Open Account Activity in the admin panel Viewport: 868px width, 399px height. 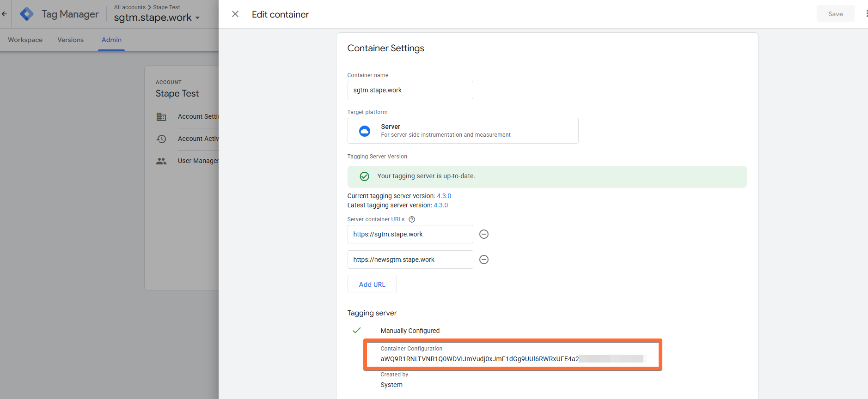pyautogui.click(x=198, y=139)
